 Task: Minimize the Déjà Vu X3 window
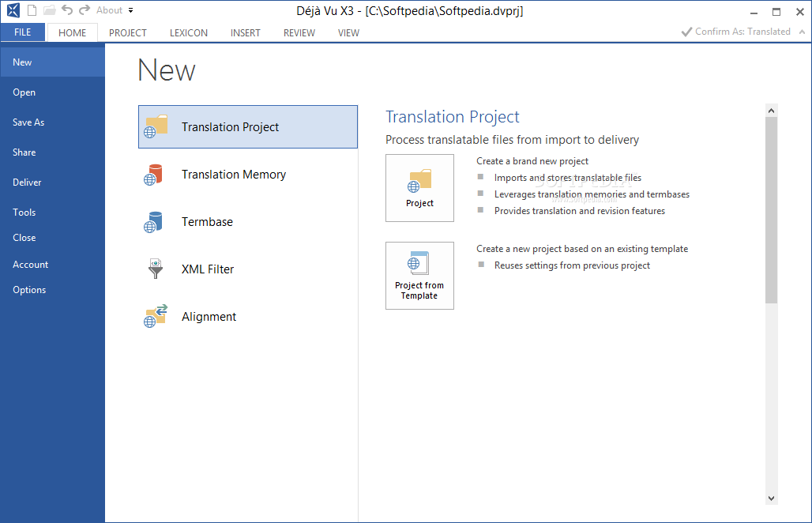click(x=754, y=11)
